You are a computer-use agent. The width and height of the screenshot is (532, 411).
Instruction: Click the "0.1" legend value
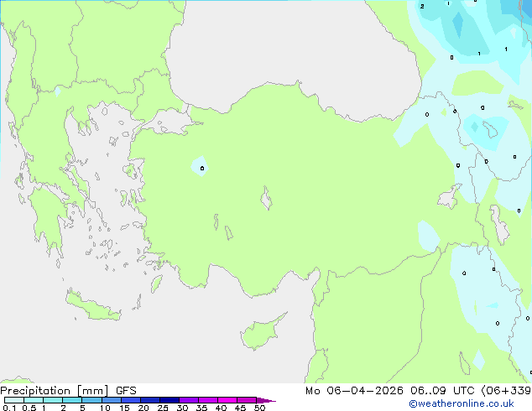click(9, 408)
